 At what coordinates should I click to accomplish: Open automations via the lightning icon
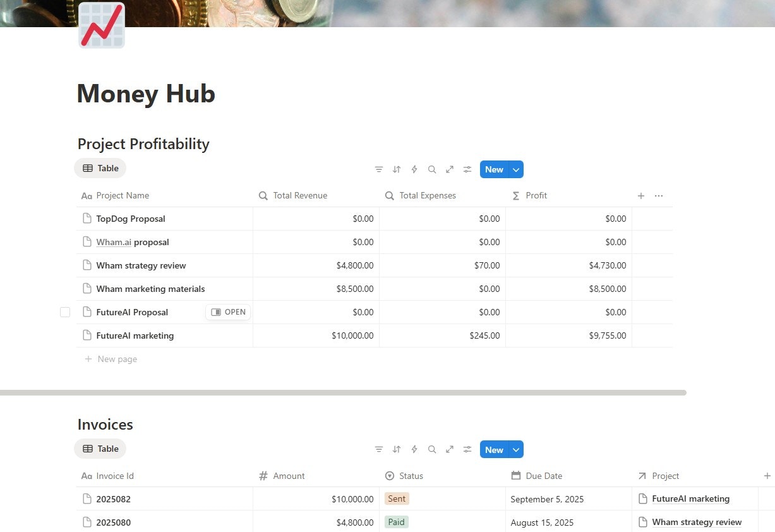(414, 169)
